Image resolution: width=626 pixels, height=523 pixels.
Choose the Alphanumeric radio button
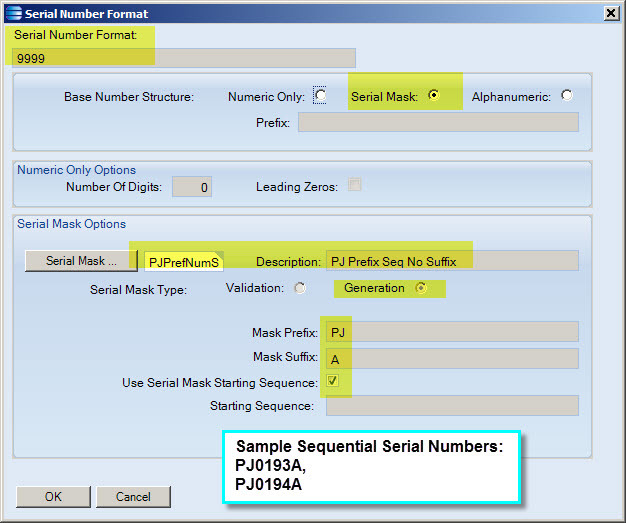coord(567,95)
